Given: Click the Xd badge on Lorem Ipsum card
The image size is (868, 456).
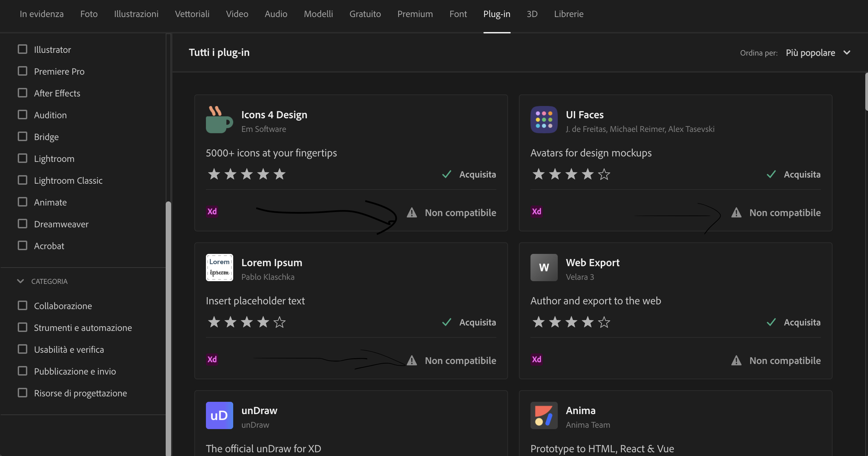Looking at the screenshot, I should click(x=212, y=360).
